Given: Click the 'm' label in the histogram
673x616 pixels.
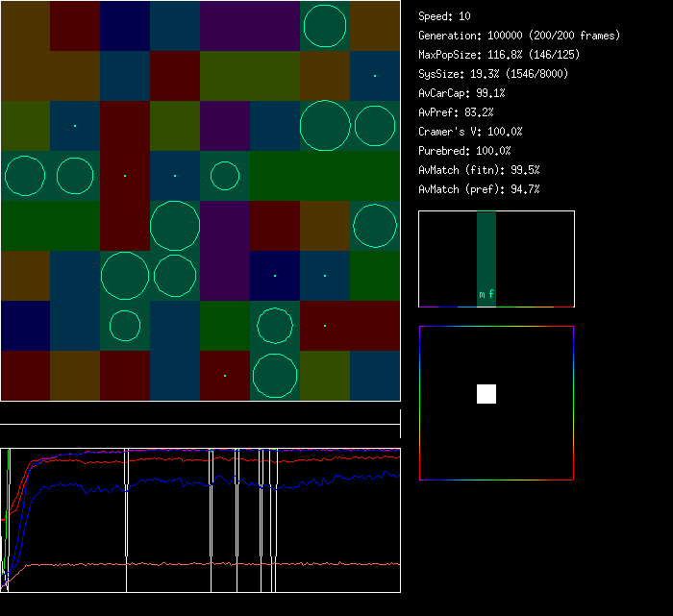Looking at the screenshot, I should coord(482,295).
